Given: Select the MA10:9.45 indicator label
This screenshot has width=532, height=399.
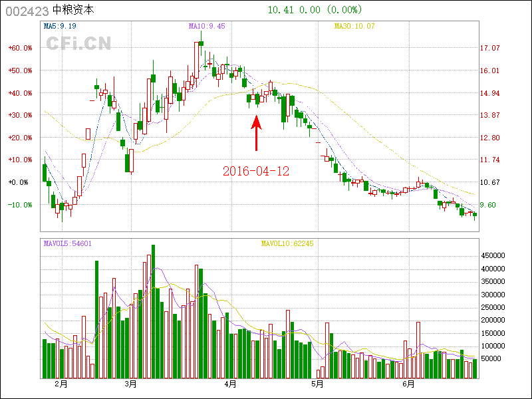Looking at the screenshot, I should click(207, 27).
